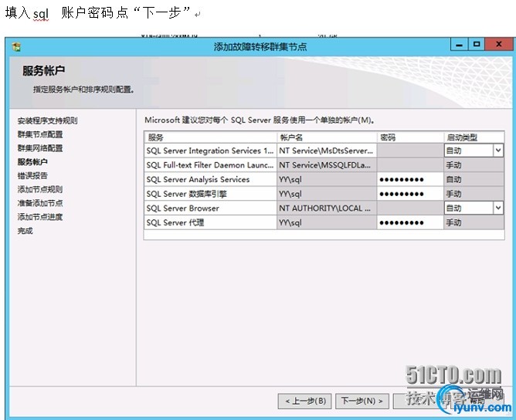The image size is (516, 420).
Task: Click the setup wizard icon in title bar
Action: coord(16,46)
